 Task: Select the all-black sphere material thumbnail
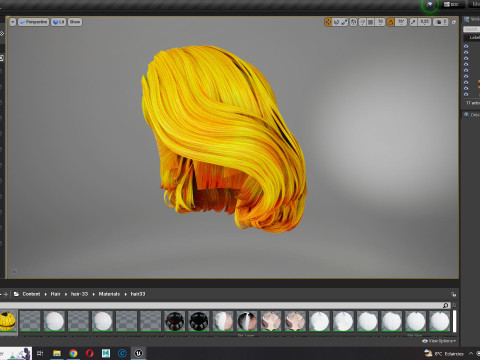pos(198,321)
